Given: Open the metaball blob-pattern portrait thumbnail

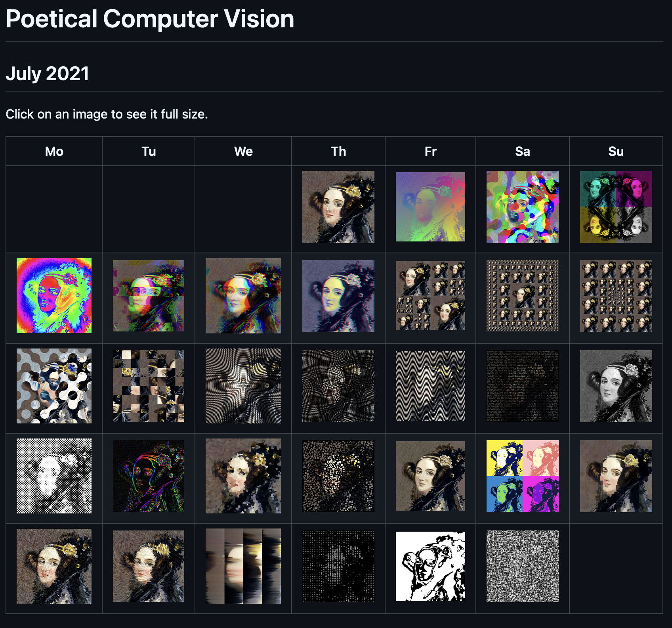Looking at the screenshot, I should tap(54, 386).
